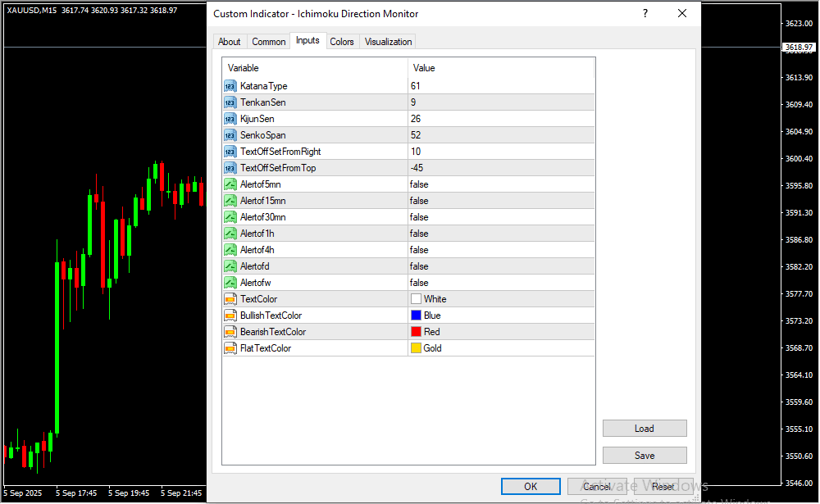Click the color icon beside FlatTextColor
The width and height of the screenshot is (820, 504).
coord(230,348)
